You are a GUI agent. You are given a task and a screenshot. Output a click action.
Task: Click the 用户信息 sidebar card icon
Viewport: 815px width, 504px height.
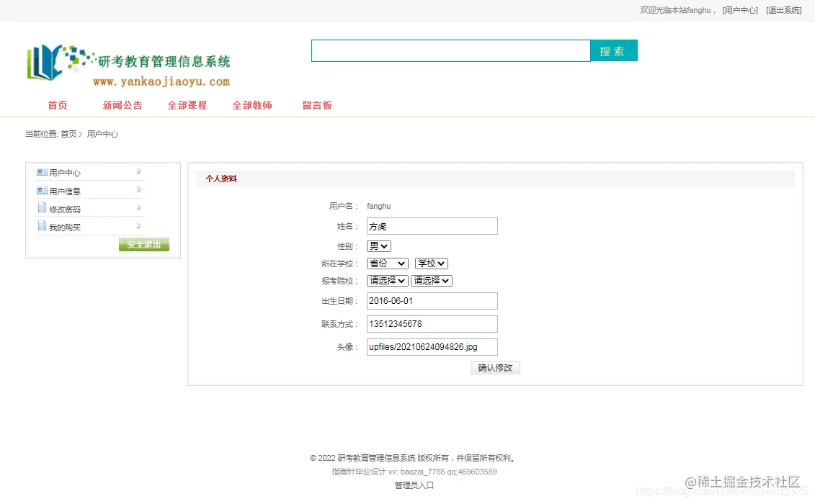click(42, 191)
